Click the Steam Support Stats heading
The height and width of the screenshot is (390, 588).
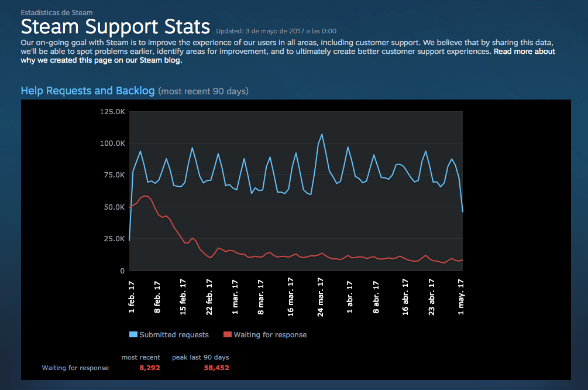(x=115, y=27)
